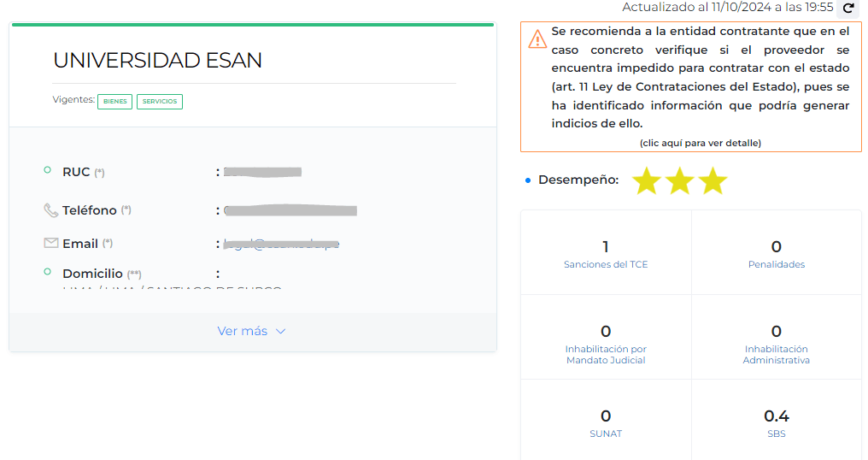Select the BIENES tag
Viewport: 868px width, 460px height.
[x=115, y=102]
